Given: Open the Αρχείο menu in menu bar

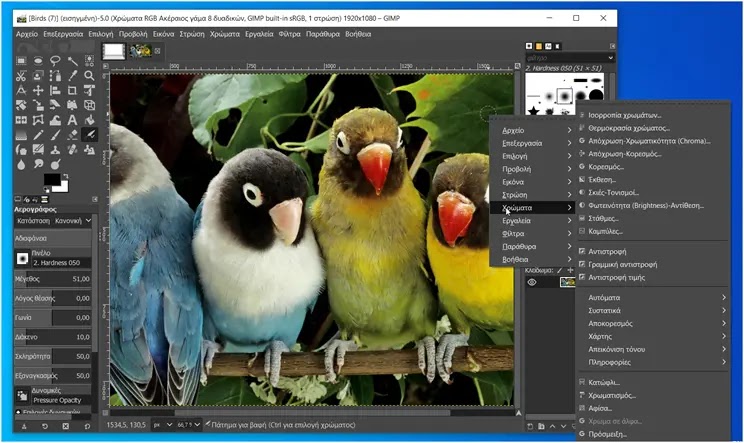Looking at the screenshot, I should [x=27, y=34].
